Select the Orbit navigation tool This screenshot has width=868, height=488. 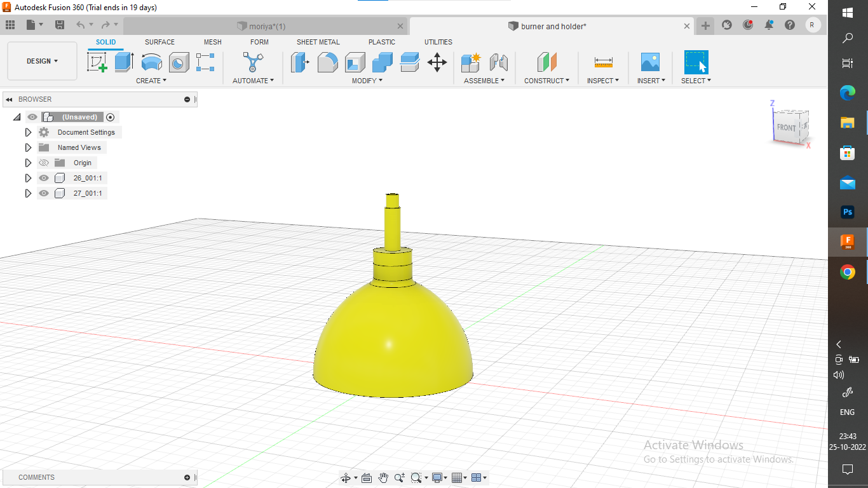[345, 478]
